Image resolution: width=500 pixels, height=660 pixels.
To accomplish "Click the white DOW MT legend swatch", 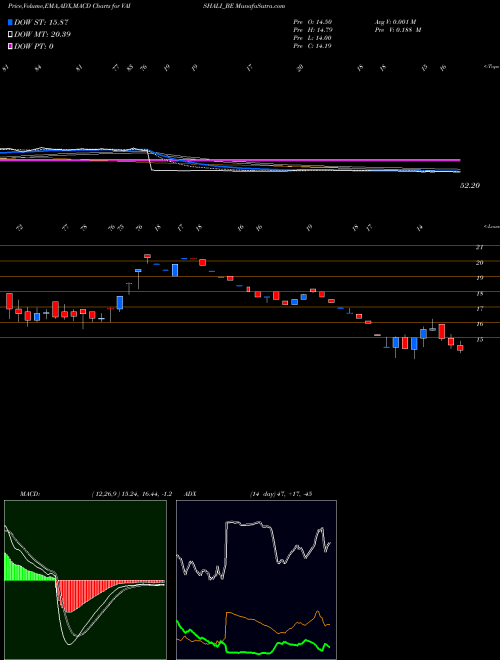I will point(11,35).
